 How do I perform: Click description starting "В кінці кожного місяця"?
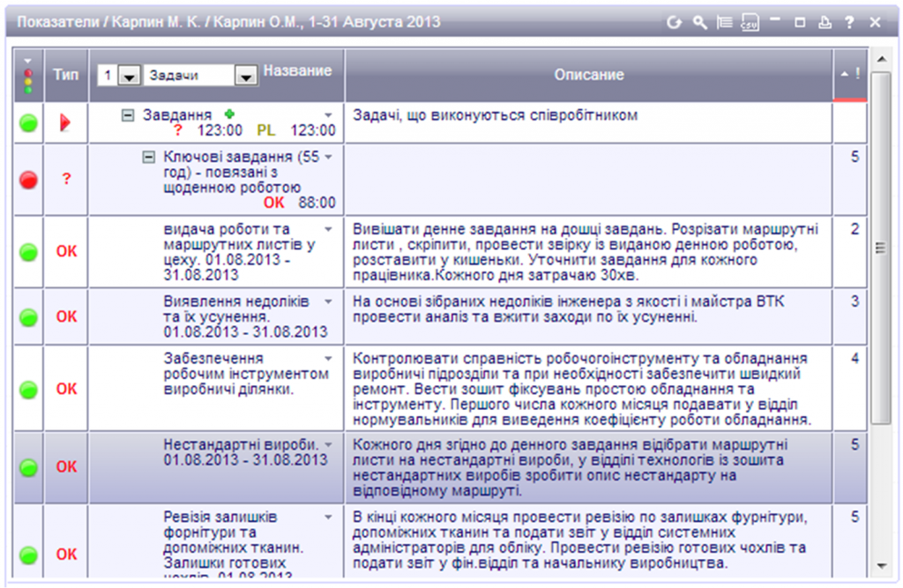coord(580,540)
